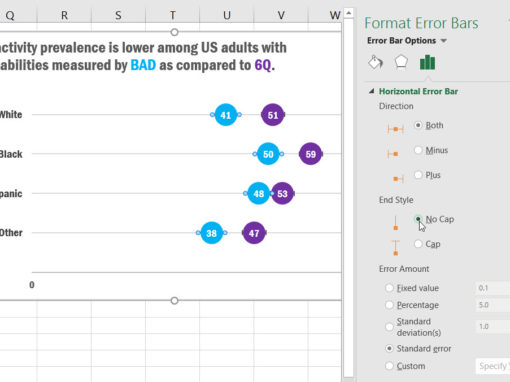The image size is (510, 382).
Task: Click the Minus direction error bar icon
Action: tap(393, 154)
